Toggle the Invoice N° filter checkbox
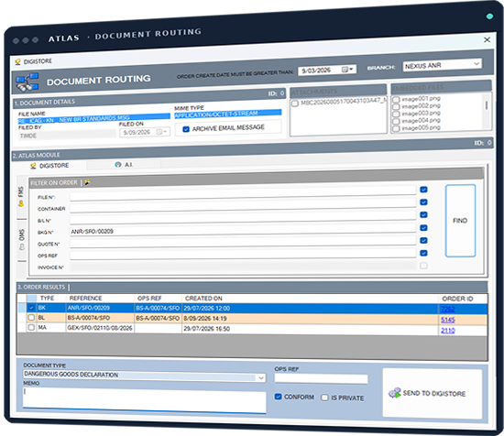 [423, 266]
